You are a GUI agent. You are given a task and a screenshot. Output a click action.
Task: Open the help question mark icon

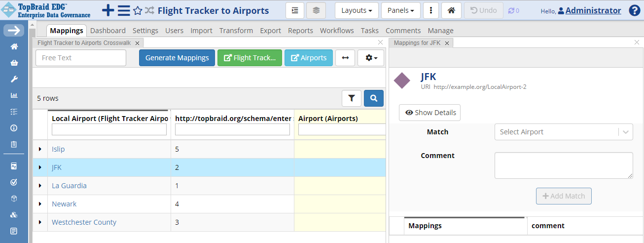(x=635, y=10)
